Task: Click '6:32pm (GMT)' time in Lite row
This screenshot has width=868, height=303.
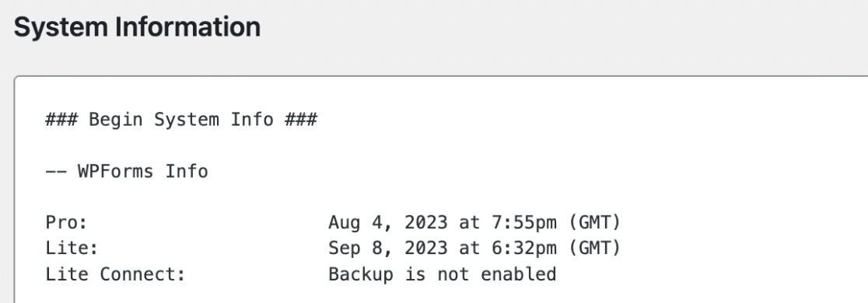Action: tap(556, 249)
